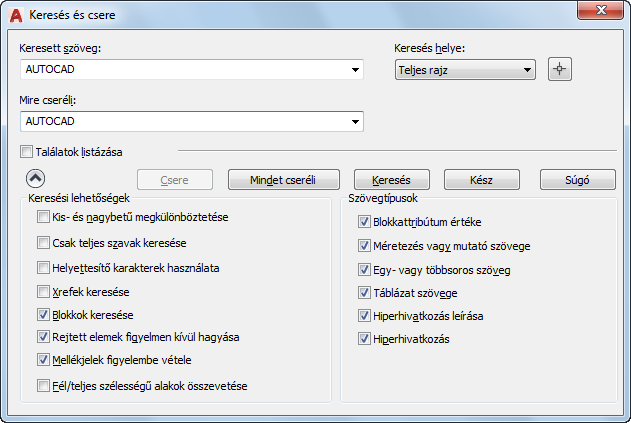
Task: Enable Kis- és nagybetű megkülönböztetése
Action: 43,217
